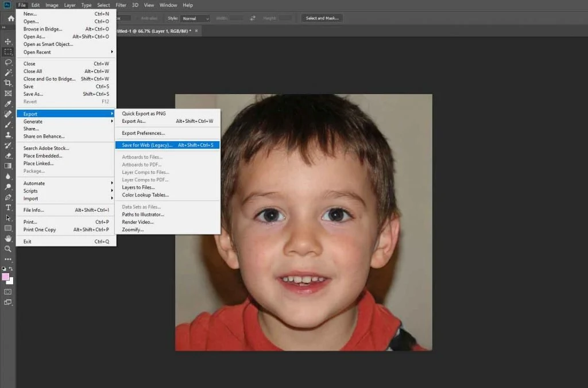The width and height of the screenshot is (588, 388).
Task: Expand the Open Recent submenu
Action: click(x=66, y=52)
